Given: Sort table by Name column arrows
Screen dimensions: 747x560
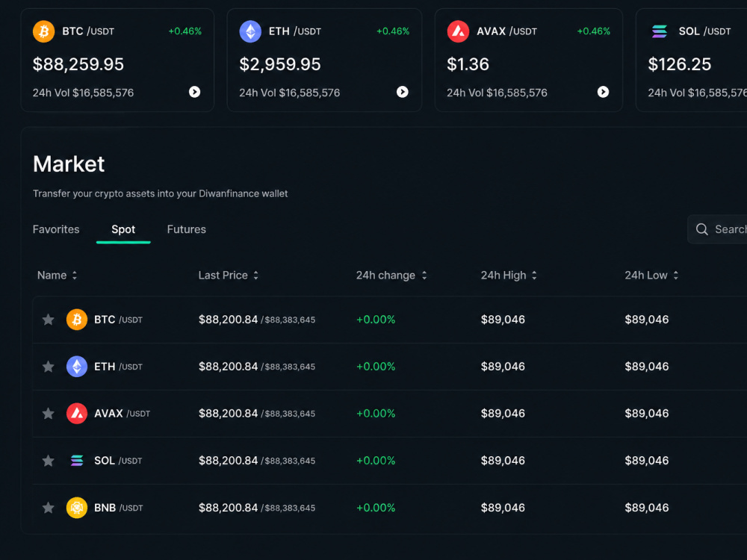Looking at the screenshot, I should pos(74,276).
